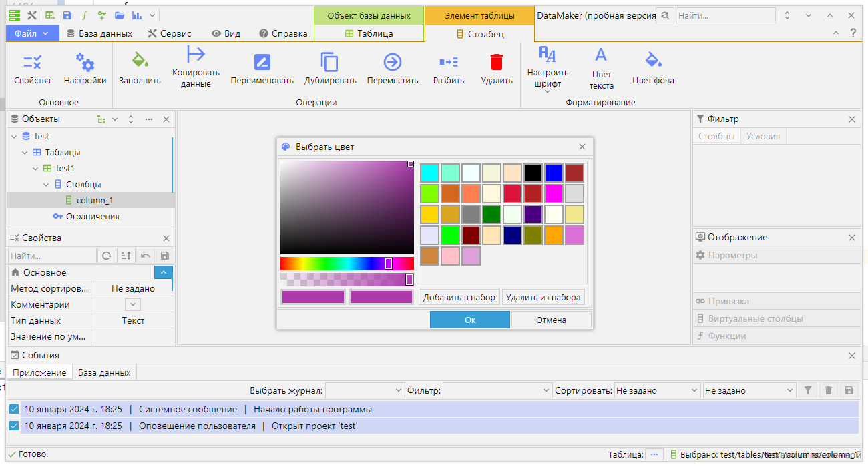Click the search binoculars icon beside Найти field
The width and height of the screenshot is (868, 467).
coord(665,15)
